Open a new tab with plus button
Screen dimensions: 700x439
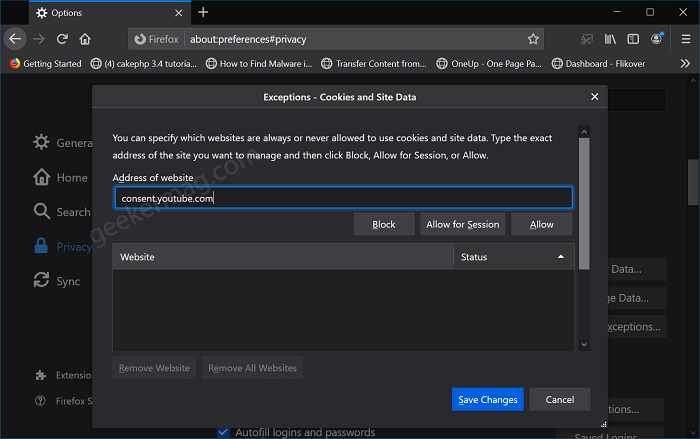click(203, 13)
